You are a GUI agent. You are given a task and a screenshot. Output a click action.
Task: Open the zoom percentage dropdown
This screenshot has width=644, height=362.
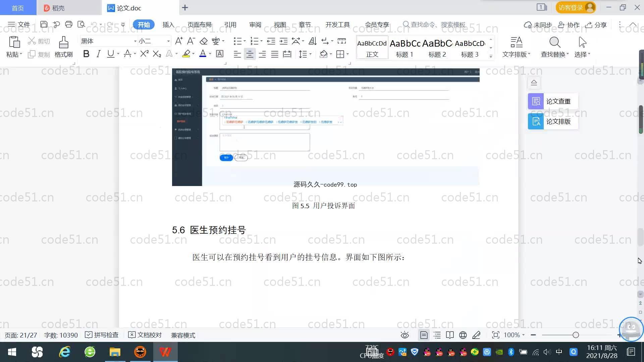[523, 335]
